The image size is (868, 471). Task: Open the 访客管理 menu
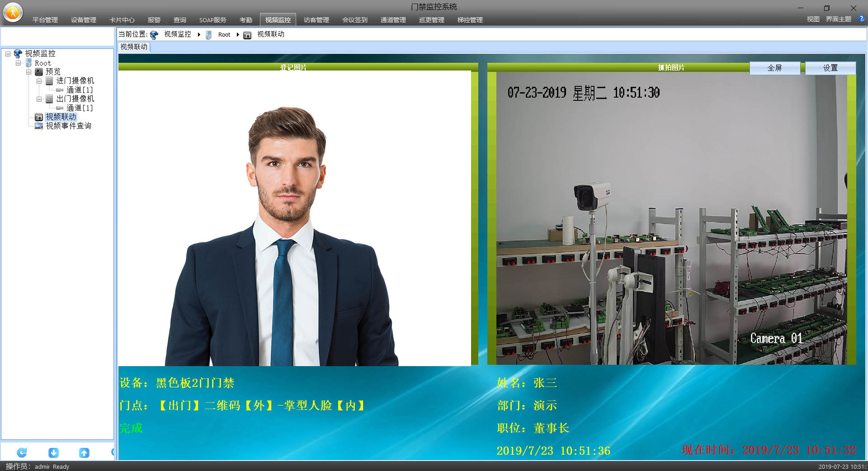coord(316,20)
